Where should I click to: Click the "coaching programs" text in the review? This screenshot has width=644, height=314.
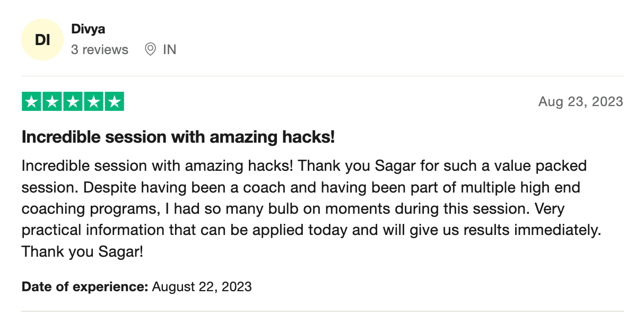[x=88, y=209]
